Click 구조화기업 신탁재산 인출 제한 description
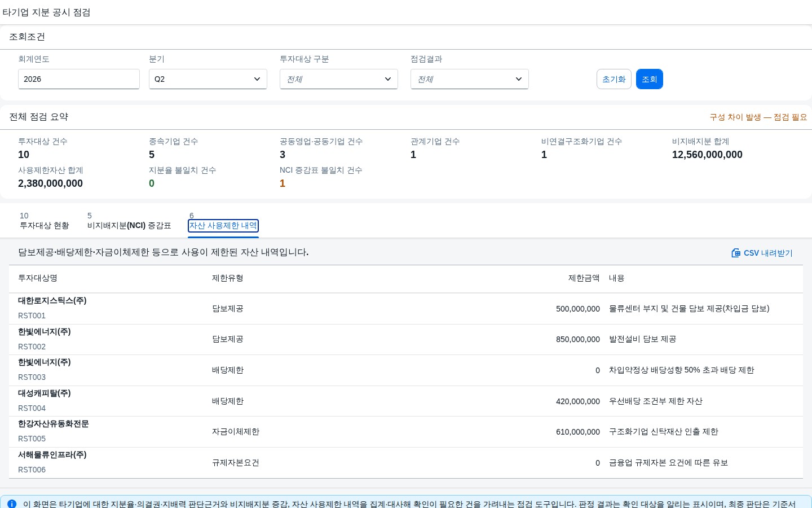Viewport: 812px width, 508px height. click(x=664, y=432)
